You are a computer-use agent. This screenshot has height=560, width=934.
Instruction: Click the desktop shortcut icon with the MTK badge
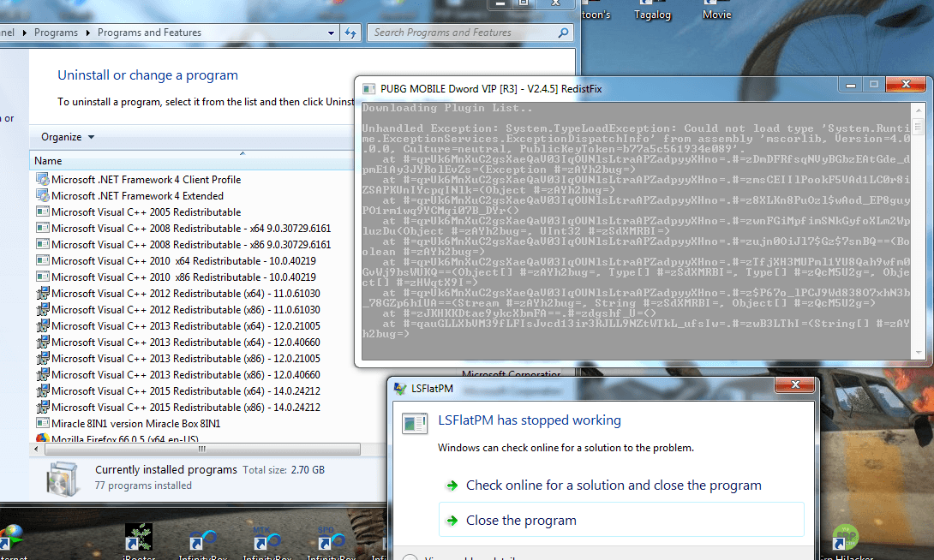[x=266, y=539]
